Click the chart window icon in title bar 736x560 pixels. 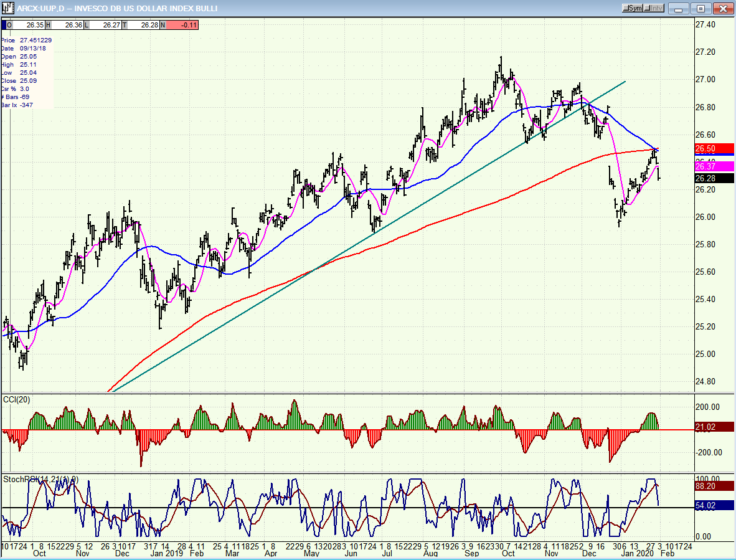7,8
